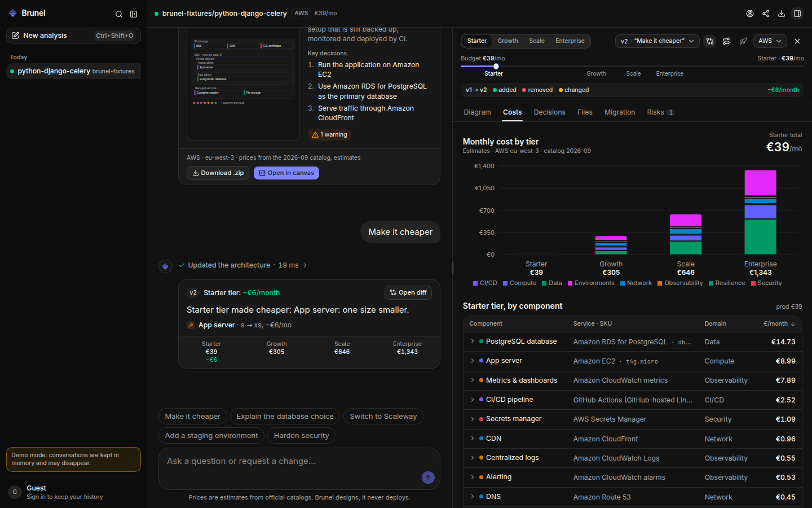
Task: Click the 1 warning badge
Action: (x=329, y=134)
